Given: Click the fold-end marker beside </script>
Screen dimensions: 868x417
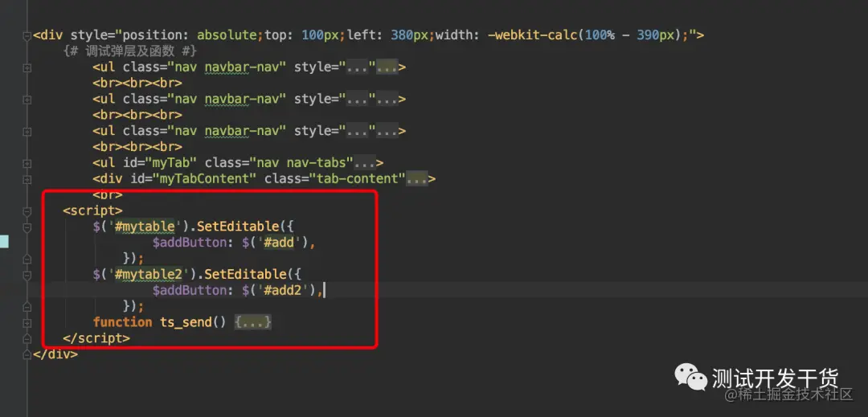Looking at the screenshot, I should 27,338.
